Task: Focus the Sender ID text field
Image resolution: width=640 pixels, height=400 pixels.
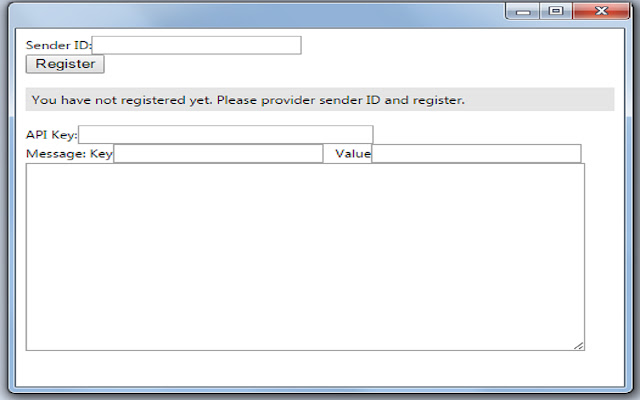Action: click(197, 45)
